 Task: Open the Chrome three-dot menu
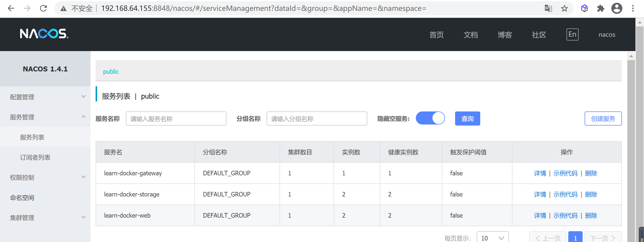tap(633, 8)
